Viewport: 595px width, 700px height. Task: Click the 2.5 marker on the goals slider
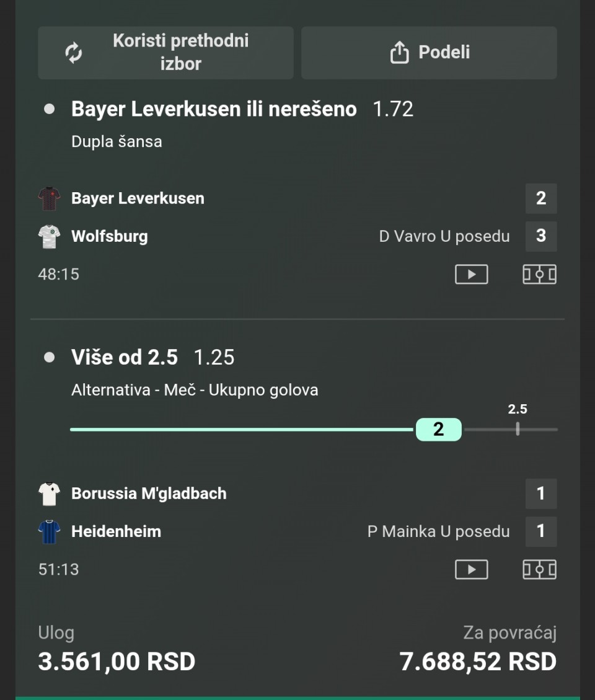pyautogui.click(x=518, y=428)
